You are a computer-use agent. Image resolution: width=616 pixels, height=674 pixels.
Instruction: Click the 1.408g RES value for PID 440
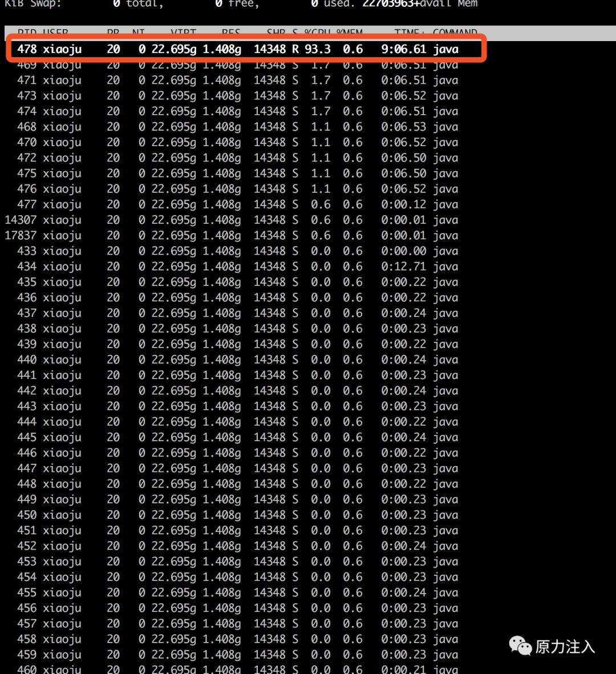pyautogui.click(x=222, y=360)
